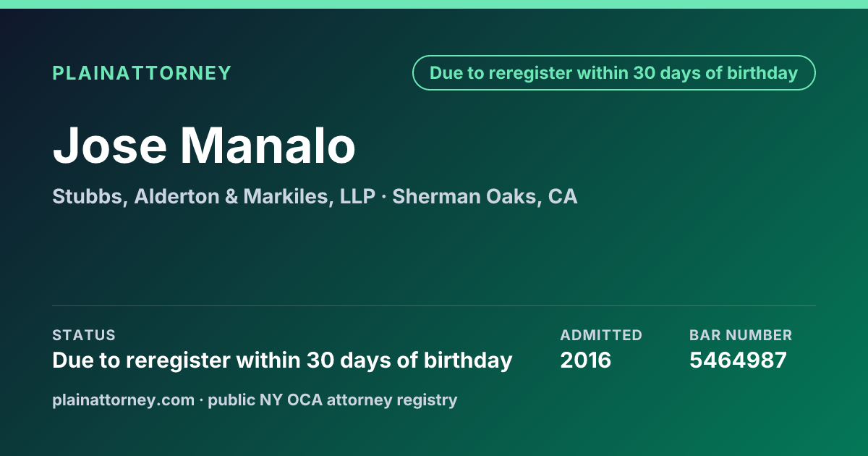Select the bold status value below STATUS

point(282,360)
